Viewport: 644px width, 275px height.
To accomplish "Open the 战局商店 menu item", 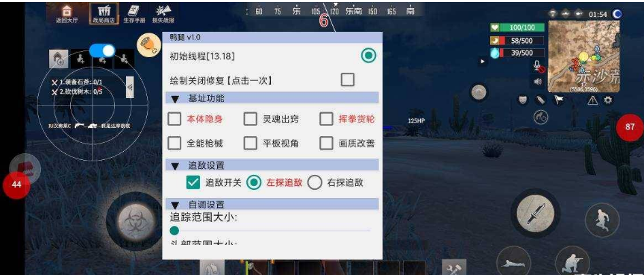I will click(x=103, y=14).
